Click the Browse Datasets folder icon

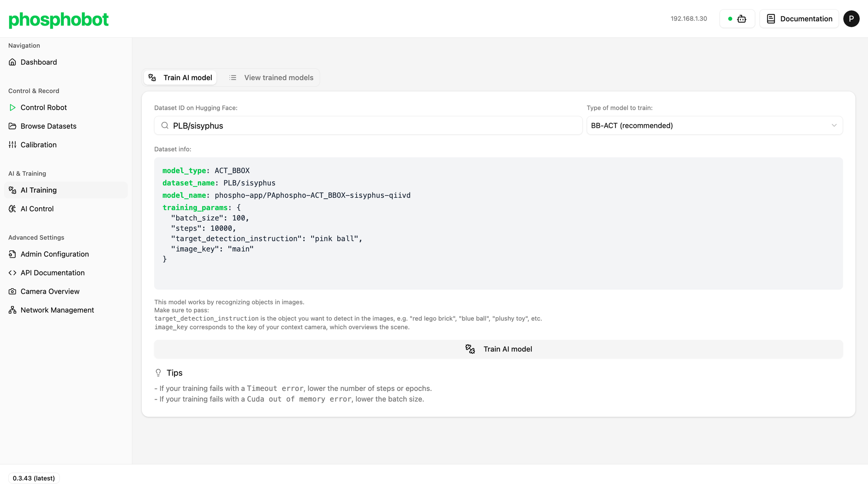tap(13, 126)
